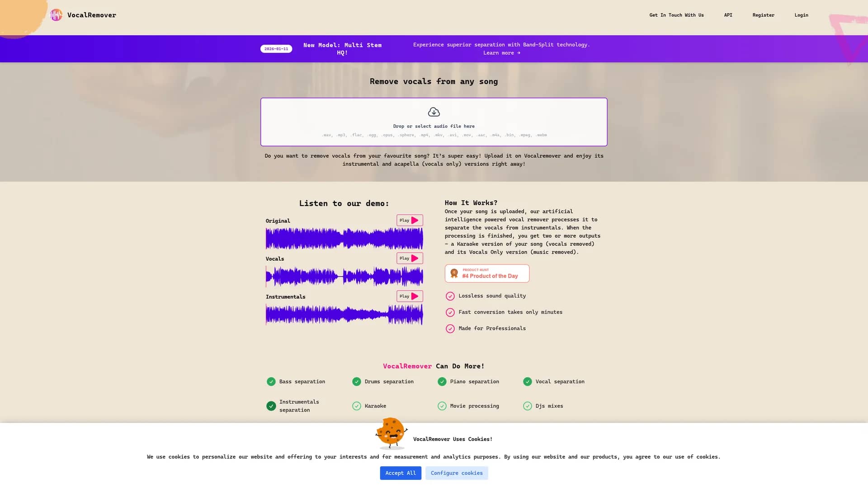The height and width of the screenshot is (488, 868).
Task: Click the Movie processing label
Action: [x=474, y=406]
